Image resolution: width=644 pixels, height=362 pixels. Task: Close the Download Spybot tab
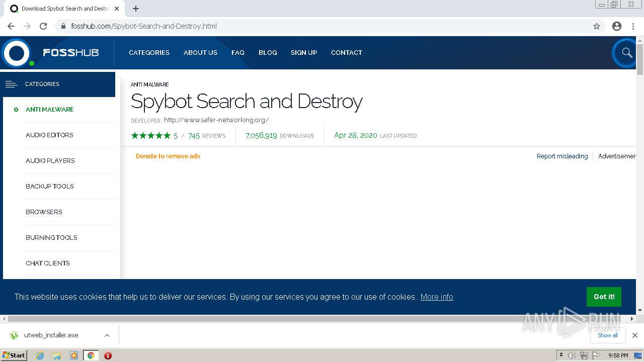pos(117,9)
